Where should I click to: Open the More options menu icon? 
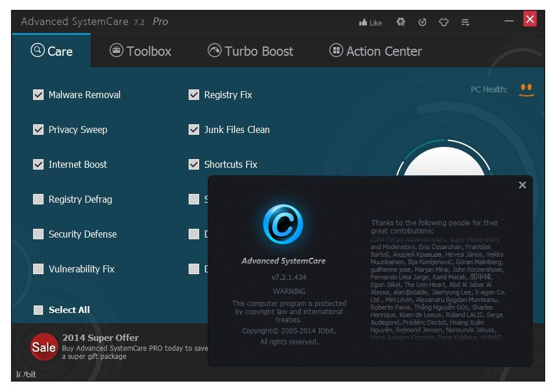pos(466,23)
